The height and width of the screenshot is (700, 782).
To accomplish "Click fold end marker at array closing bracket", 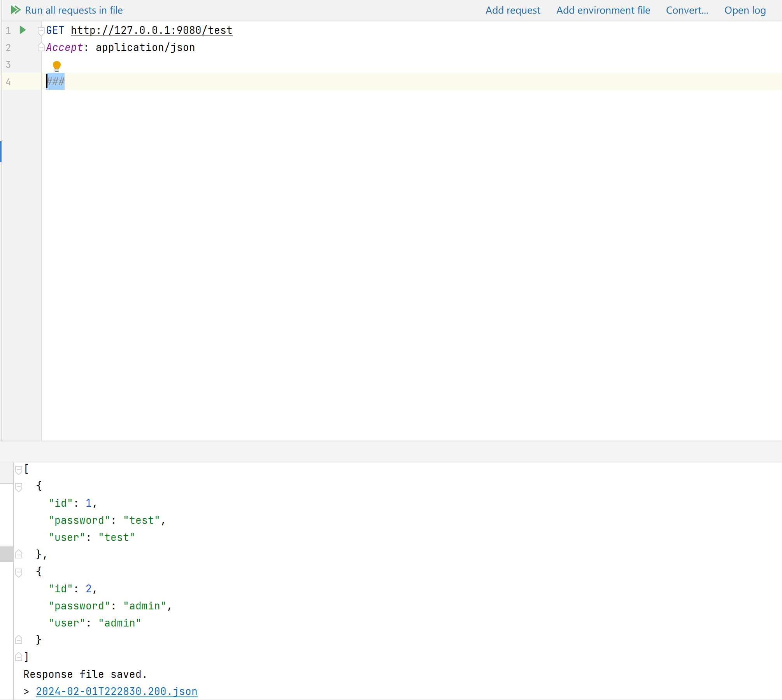I will point(19,657).
